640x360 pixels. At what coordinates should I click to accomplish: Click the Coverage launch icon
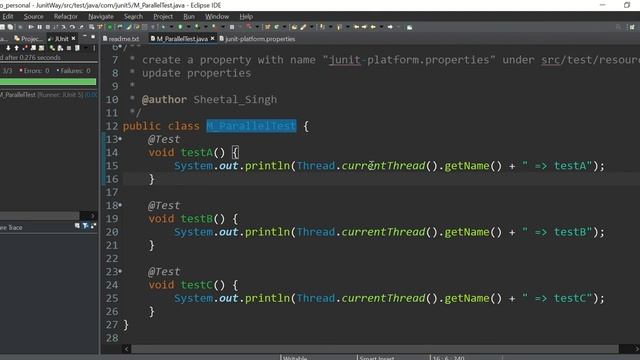click(197, 27)
